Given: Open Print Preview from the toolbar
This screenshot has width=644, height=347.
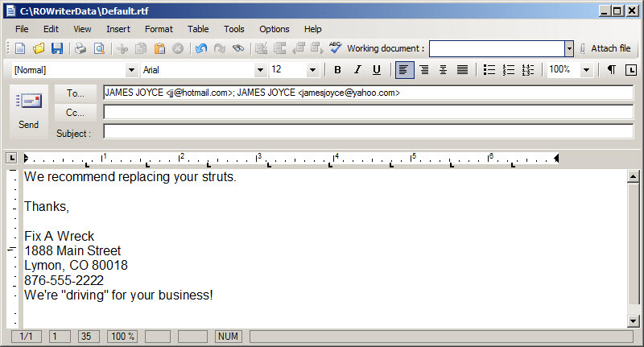Looking at the screenshot, I should [x=99, y=49].
